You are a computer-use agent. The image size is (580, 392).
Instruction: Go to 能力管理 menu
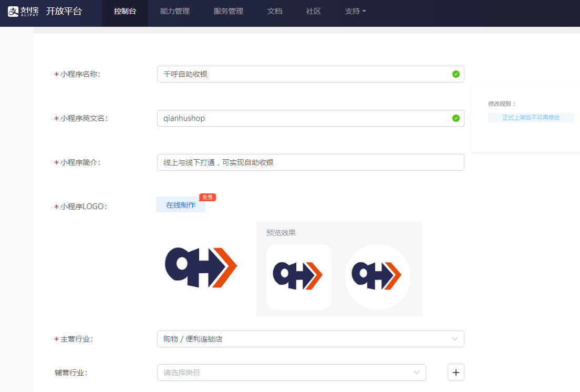point(175,12)
